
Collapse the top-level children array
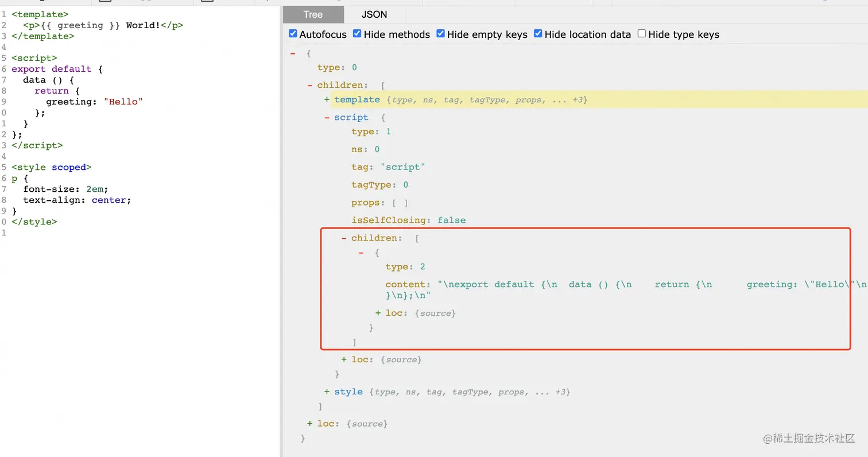(310, 85)
